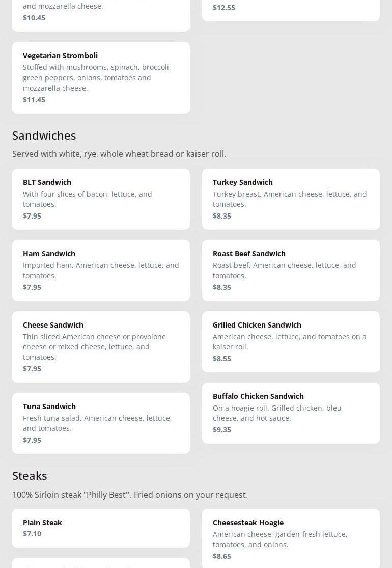The width and height of the screenshot is (392, 568).
Task: Click the $12.55 item card at top
Action: tap(291, 9)
